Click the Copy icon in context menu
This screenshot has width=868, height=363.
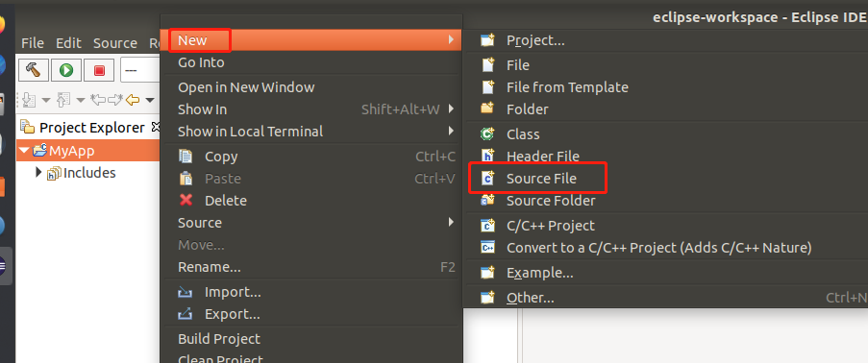(186, 156)
